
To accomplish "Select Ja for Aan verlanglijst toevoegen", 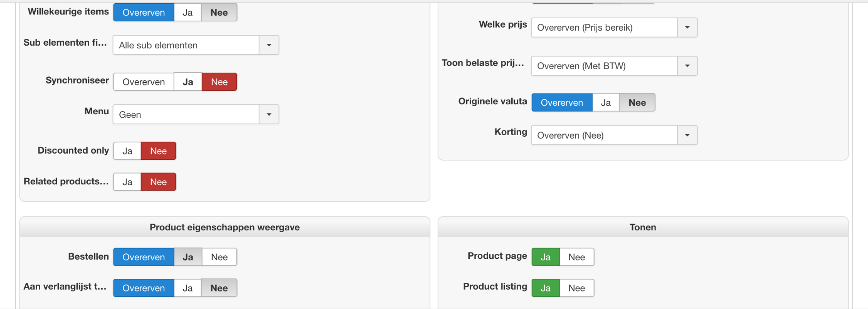I will click(188, 288).
